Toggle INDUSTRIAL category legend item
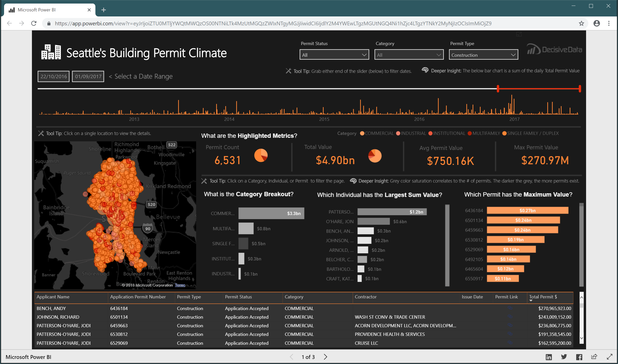The image size is (618, 364). coord(411,133)
